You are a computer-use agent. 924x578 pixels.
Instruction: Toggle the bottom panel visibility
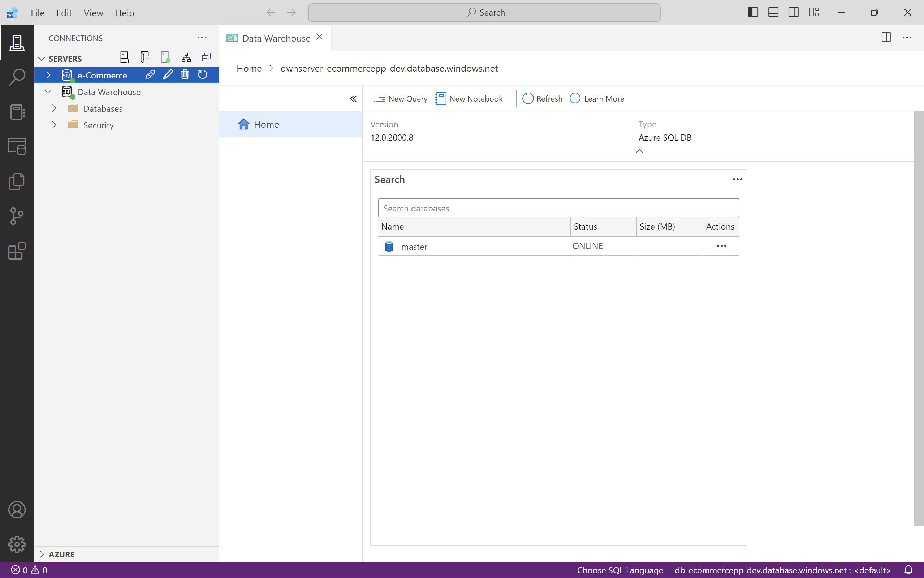773,13
